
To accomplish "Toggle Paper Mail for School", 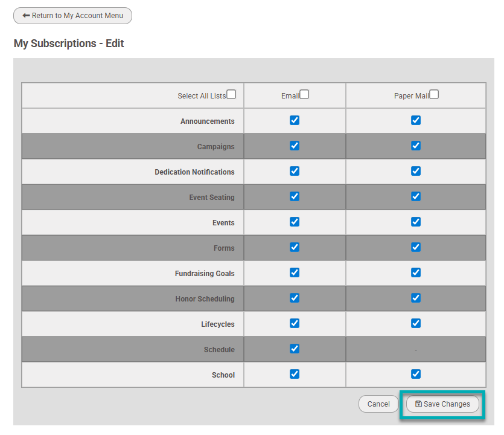I will [416, 374].
